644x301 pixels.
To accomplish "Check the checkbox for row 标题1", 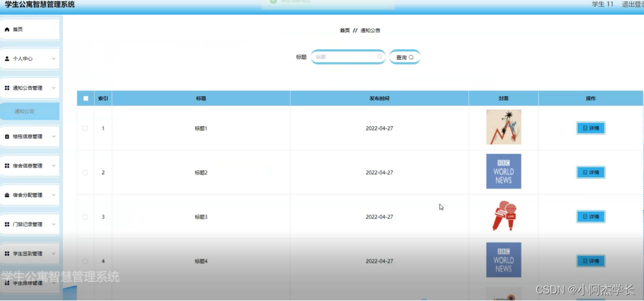I will point(85,128).
